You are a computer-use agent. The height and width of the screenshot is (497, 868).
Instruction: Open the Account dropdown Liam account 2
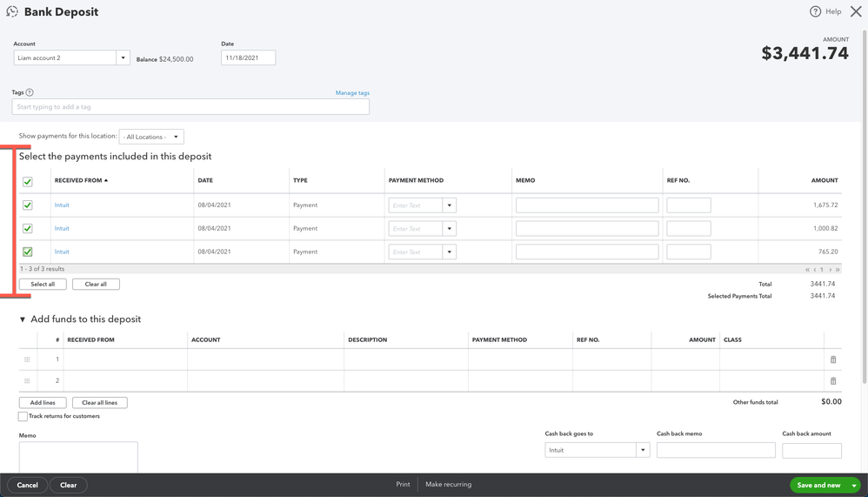coord(123,57)
